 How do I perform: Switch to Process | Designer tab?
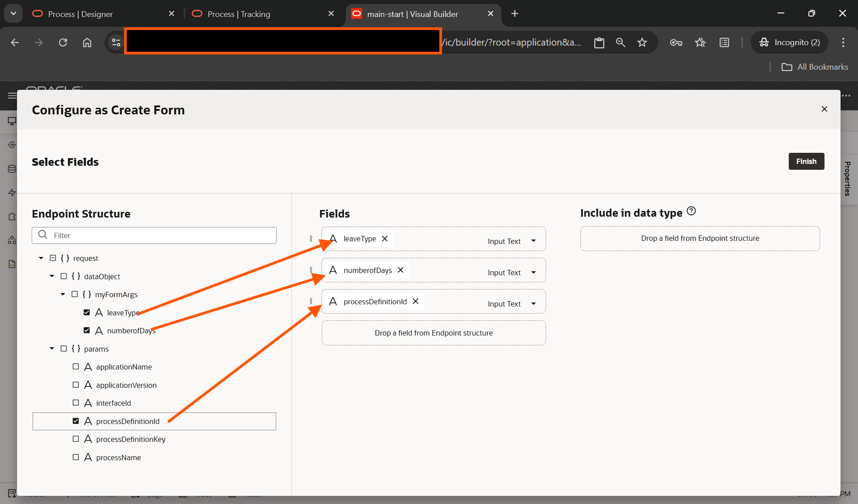tap(80, 14)
